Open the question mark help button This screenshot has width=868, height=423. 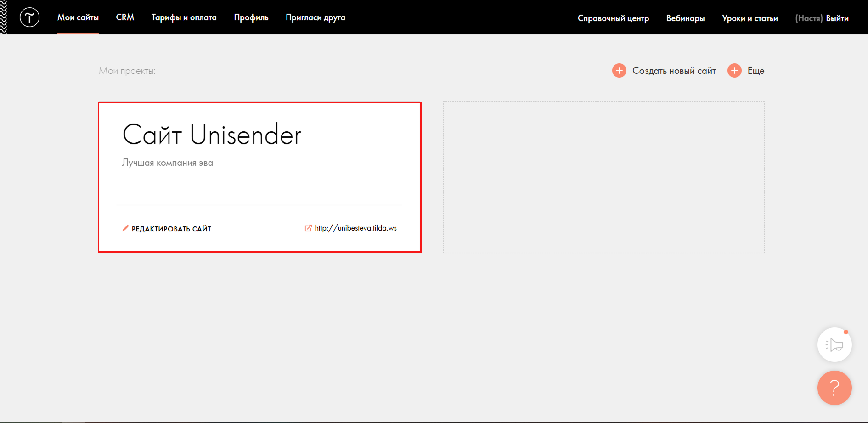pos(834,388)
